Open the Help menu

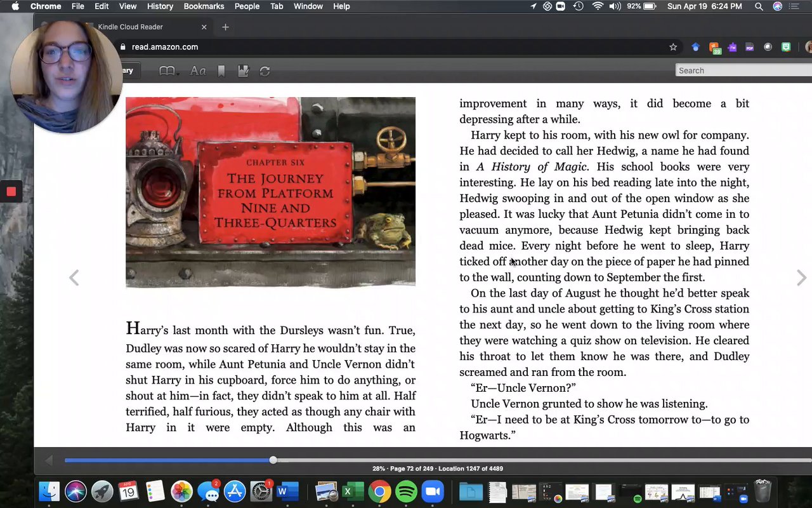pos(341,6)
